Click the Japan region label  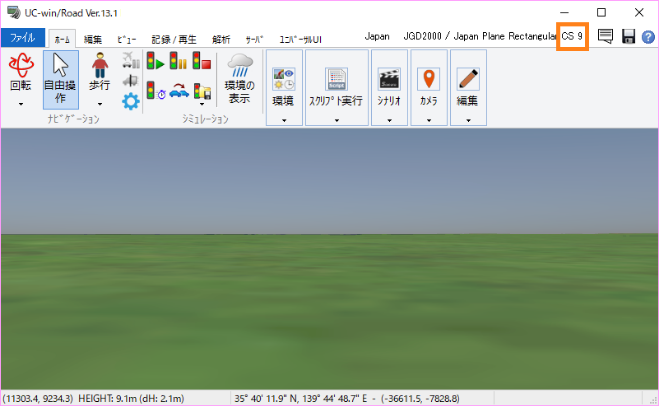[377, 37]
